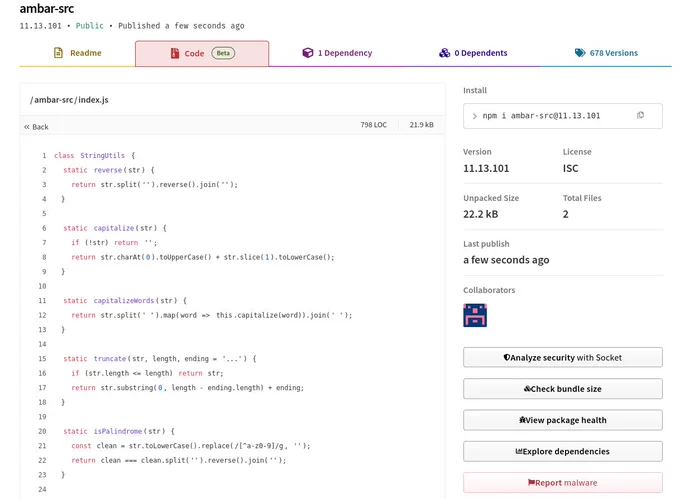The image size is (680, 499).
Task: Click Check bundle size button
Action: click(562, 389)
